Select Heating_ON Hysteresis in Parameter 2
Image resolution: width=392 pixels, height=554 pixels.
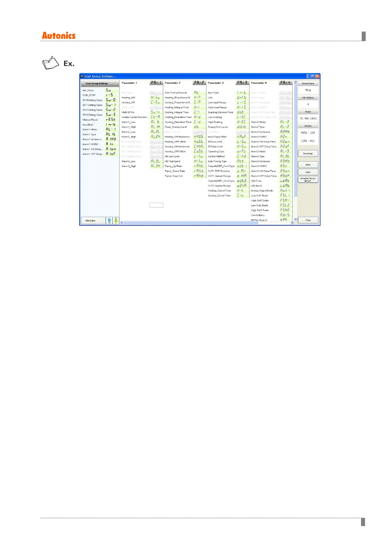[185, 137]
